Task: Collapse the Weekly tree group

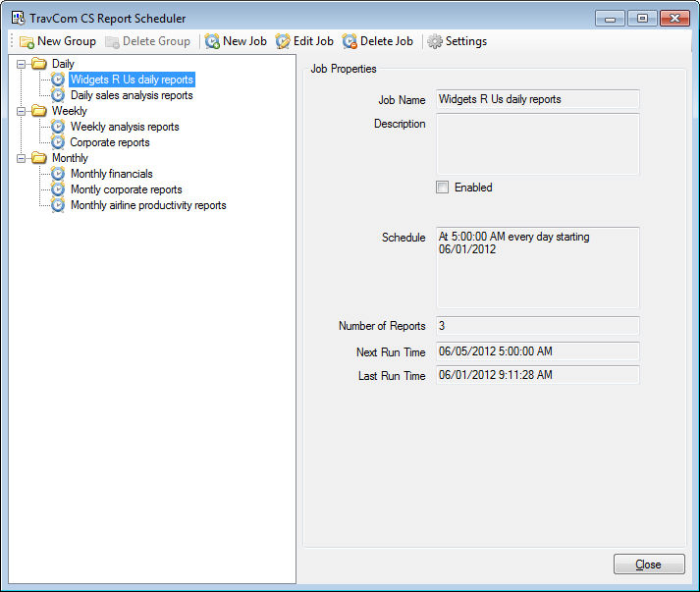Action: click(22, 111)
